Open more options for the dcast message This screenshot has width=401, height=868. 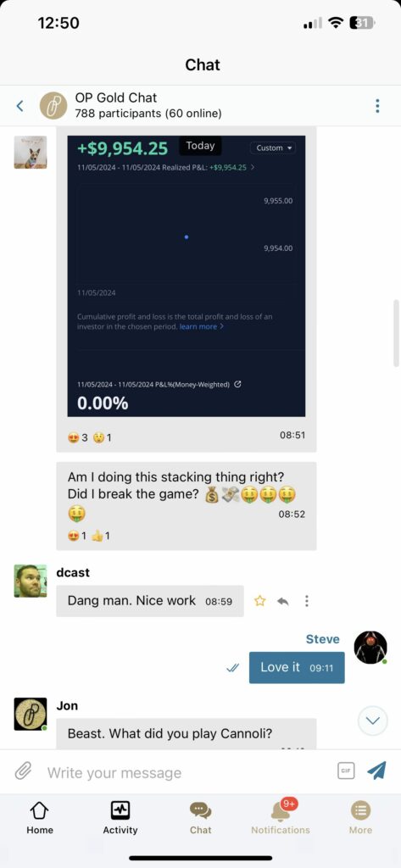tap(307, 601)
